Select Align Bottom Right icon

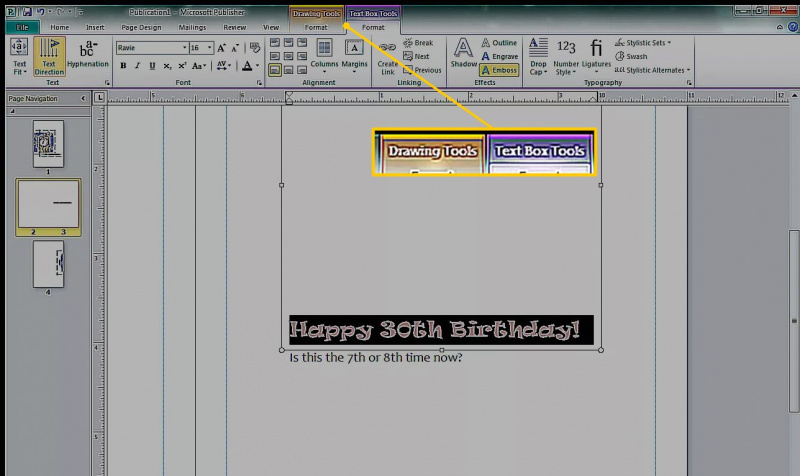tap(302, 70)
